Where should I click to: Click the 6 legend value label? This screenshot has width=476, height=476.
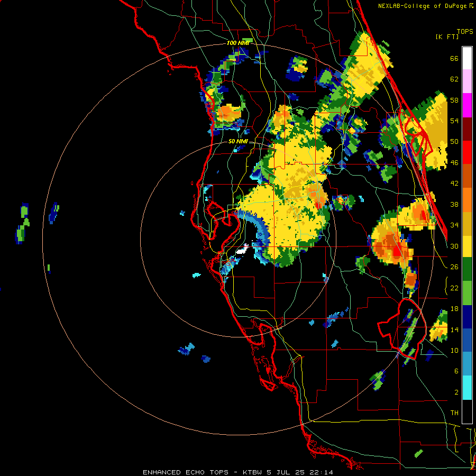pos(456,371)
